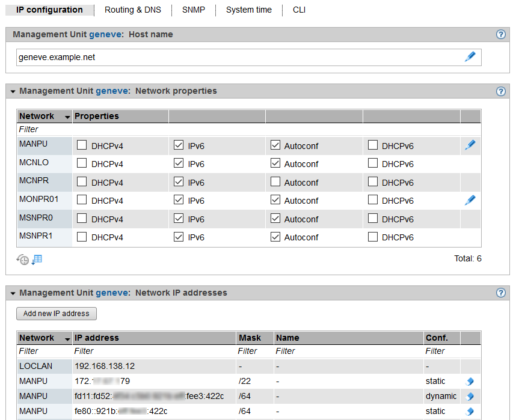The image size is (513, 420).
Task: Open help for the Network IP addresses section
Action: pos(500,293)
